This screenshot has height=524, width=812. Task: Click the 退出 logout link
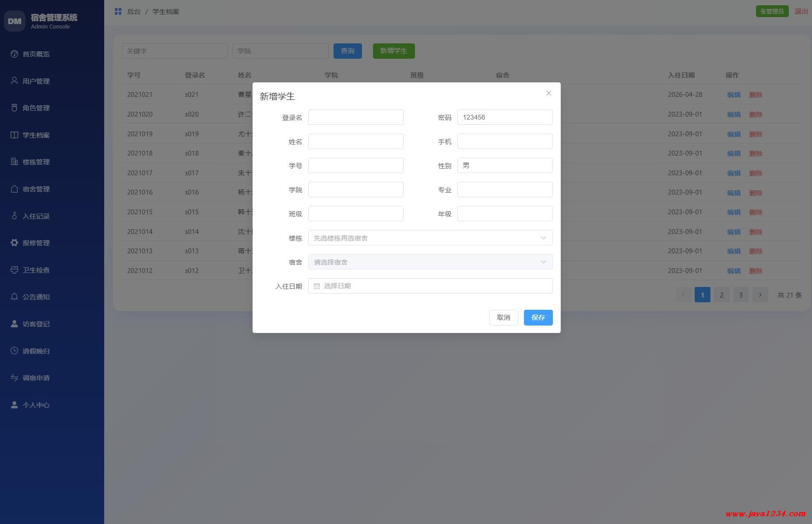click(x=801, y=11)
